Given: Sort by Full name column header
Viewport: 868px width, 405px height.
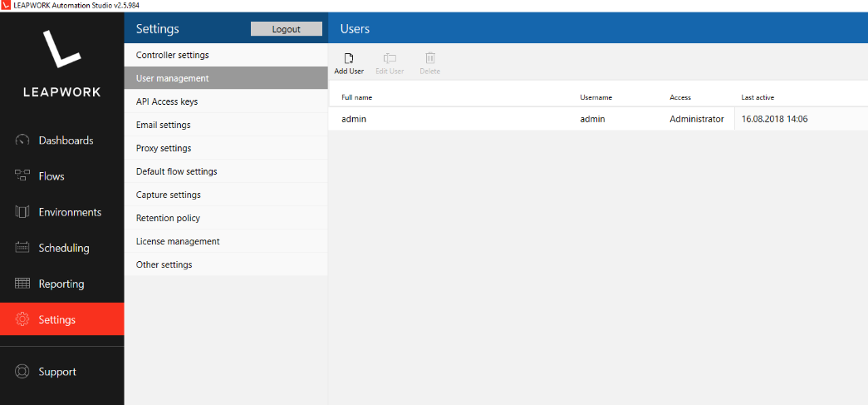Looking at the screenshot, I should [356, 97].
